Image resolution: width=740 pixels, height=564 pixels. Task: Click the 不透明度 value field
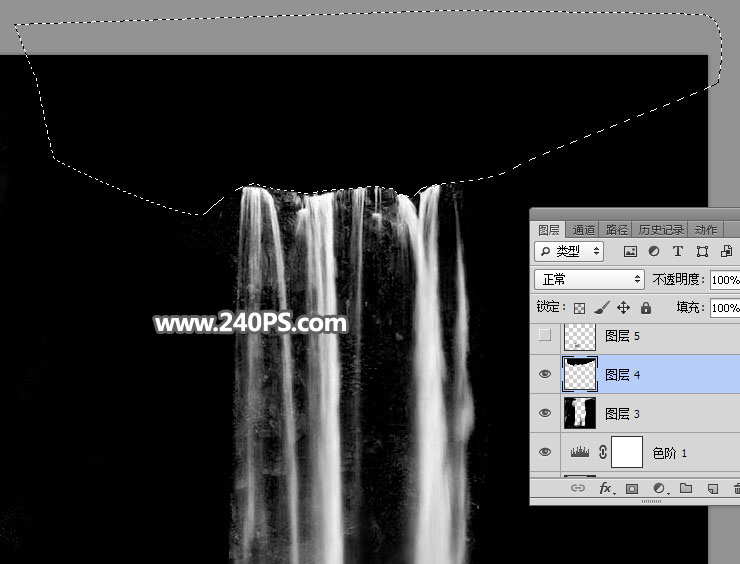[x=725, y=279]
